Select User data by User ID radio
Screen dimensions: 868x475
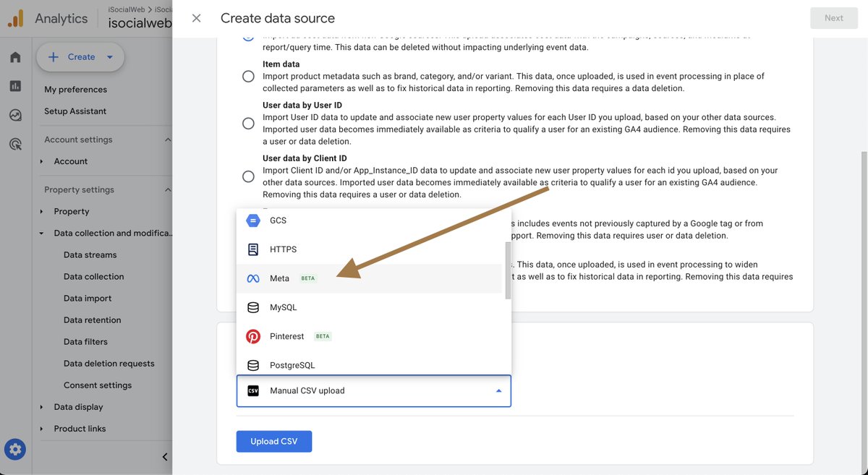[248, 124]
